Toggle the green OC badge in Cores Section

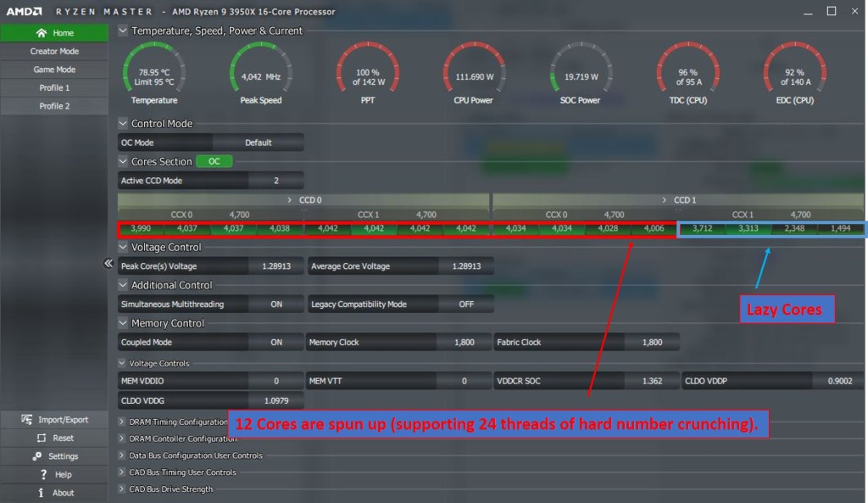tap(214, 161)
